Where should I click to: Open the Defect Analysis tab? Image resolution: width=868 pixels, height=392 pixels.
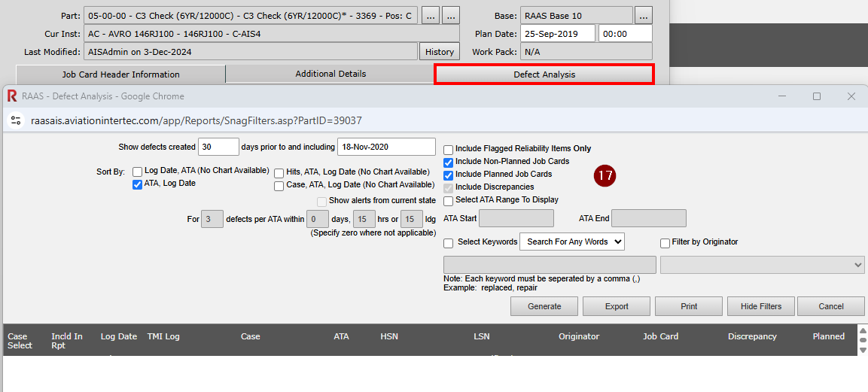(544, 74)
